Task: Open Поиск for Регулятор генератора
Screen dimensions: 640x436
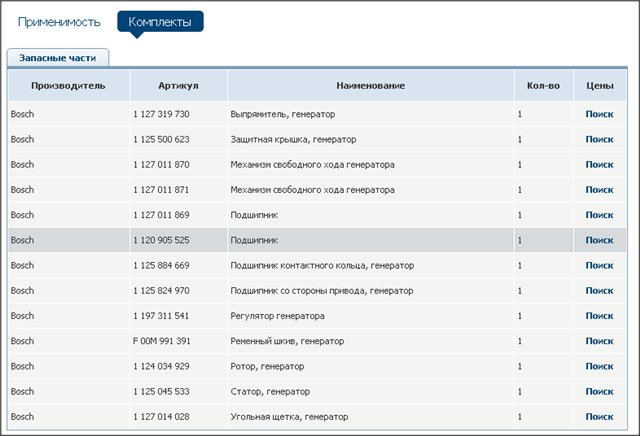Action: pos(599,315)
